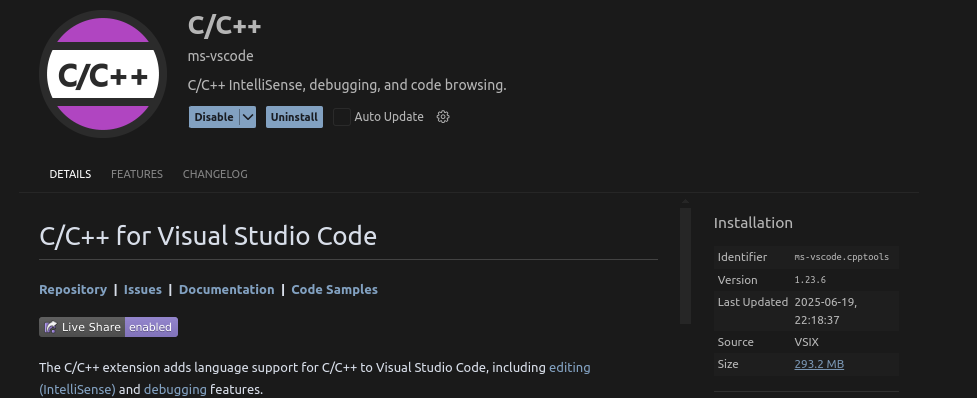
Task: Open the Documentation link
Action: pos(227,290)
